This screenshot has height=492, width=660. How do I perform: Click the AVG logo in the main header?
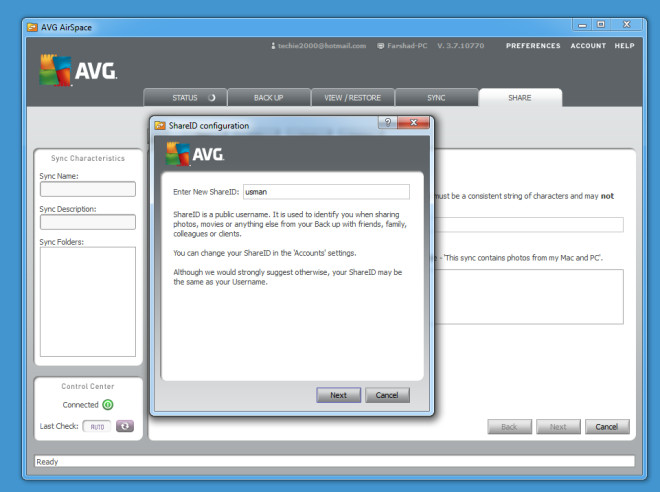coord(78,70)
